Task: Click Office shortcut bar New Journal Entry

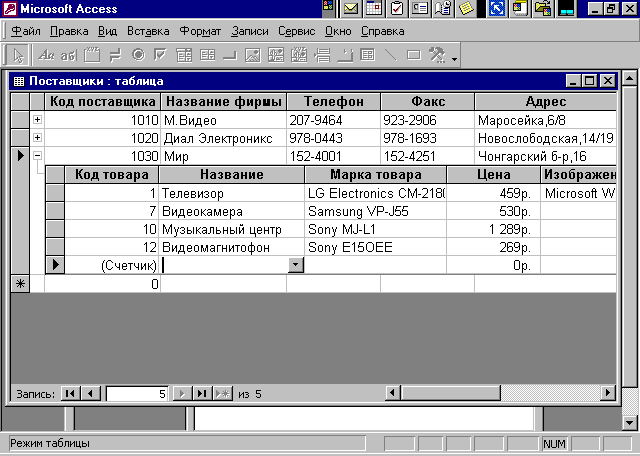Action: tap(443, 9)
